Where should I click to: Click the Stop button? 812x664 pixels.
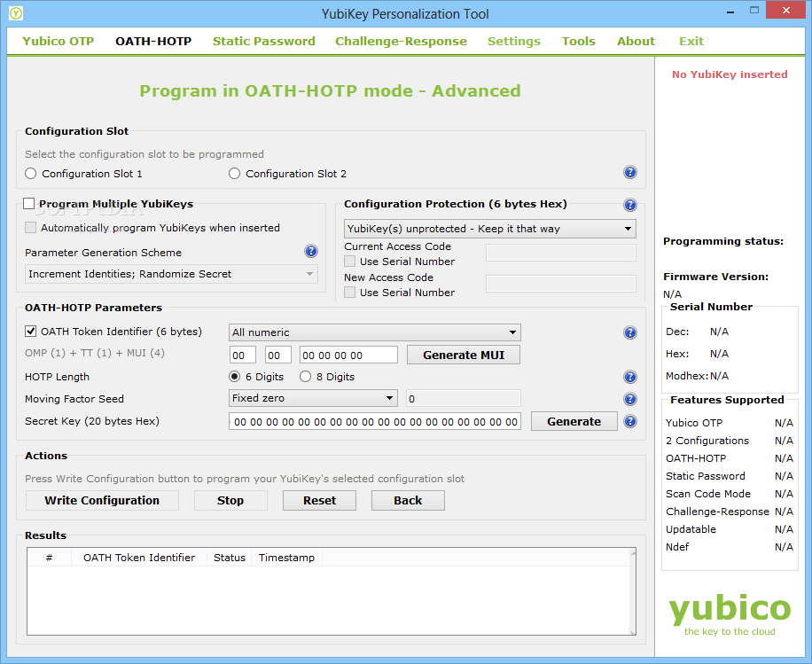pos(230,500)
